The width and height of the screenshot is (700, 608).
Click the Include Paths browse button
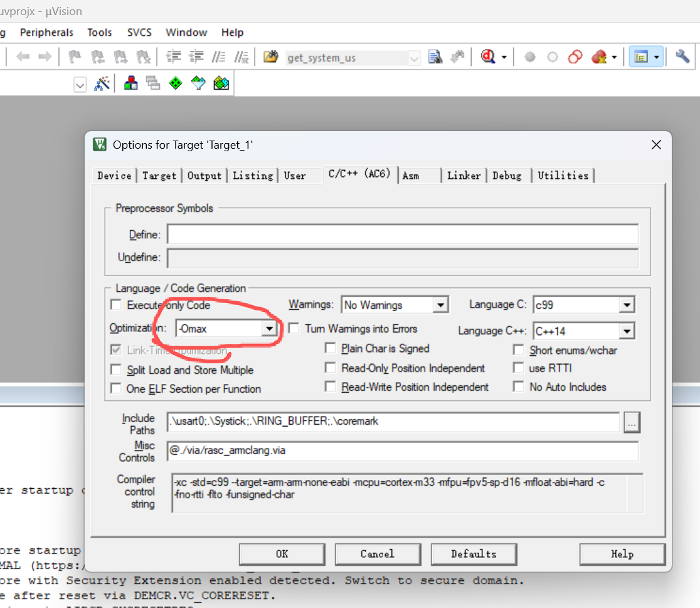point(632,422)
